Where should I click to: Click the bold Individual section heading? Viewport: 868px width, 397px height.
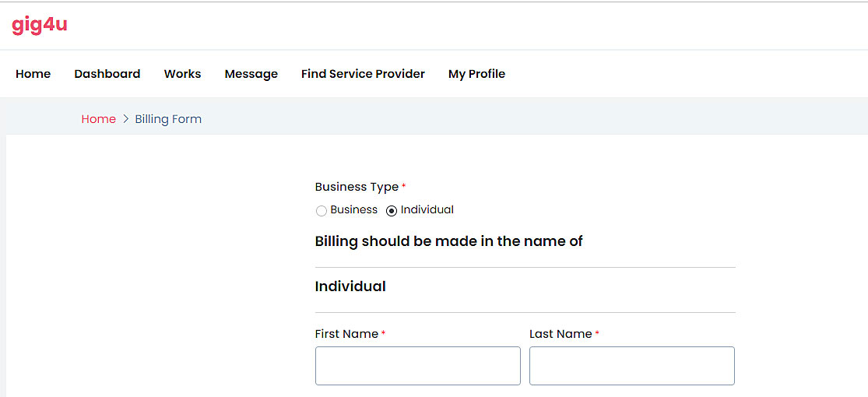[350, 286]
